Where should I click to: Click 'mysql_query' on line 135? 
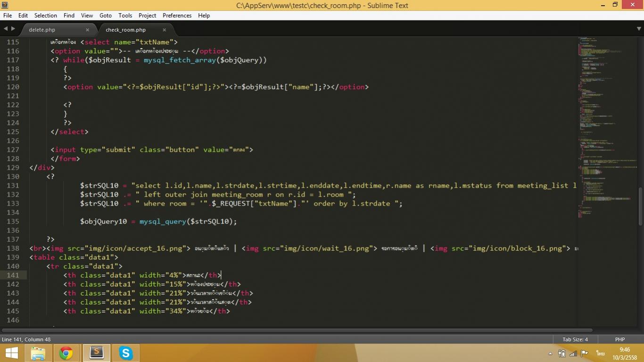click(x=163, y=221)
